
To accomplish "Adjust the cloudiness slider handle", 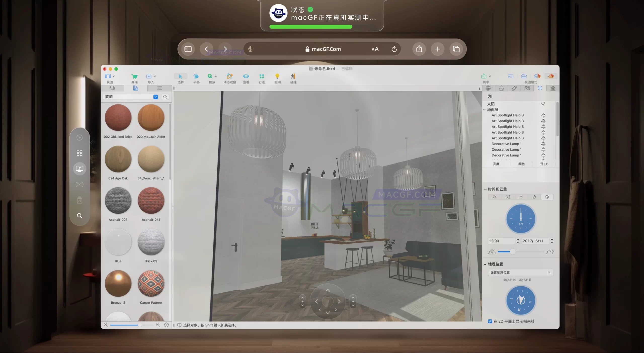I will pos(512,252).
